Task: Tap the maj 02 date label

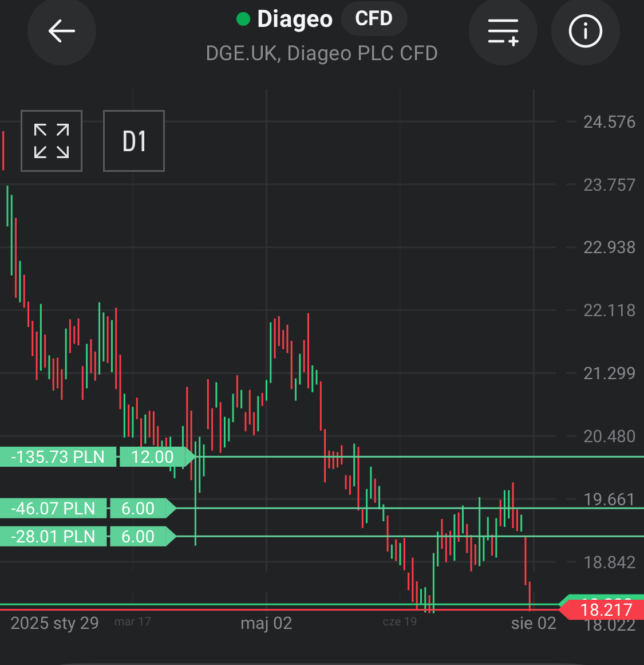Action: coord(266,623)
